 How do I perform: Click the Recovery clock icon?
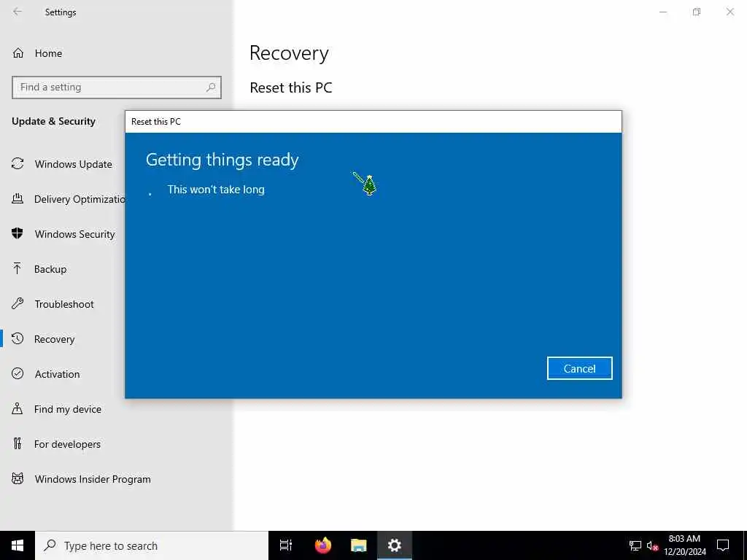click(18, 338)
